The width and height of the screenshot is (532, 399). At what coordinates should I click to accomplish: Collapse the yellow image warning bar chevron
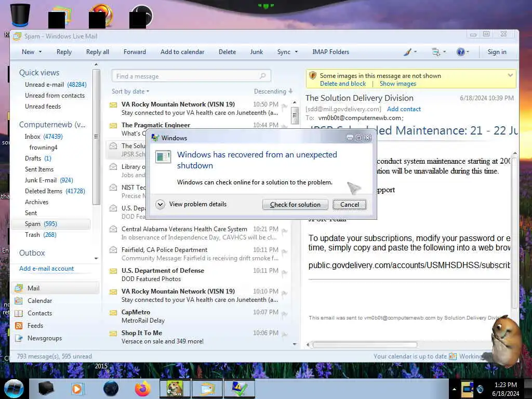tap(510, 75)
